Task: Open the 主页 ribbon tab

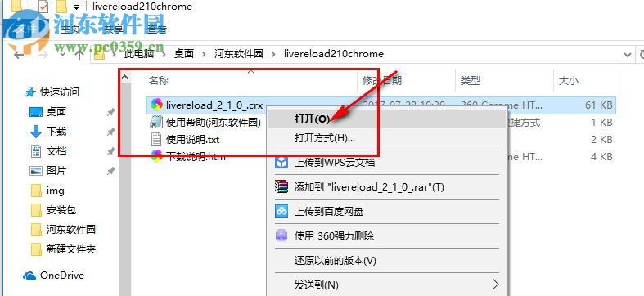Action: click(x=70, y=29)
